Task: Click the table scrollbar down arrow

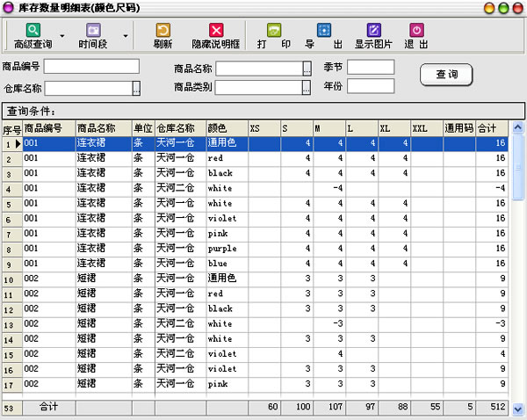Action: pyautogui.click(x=517, y=409)
